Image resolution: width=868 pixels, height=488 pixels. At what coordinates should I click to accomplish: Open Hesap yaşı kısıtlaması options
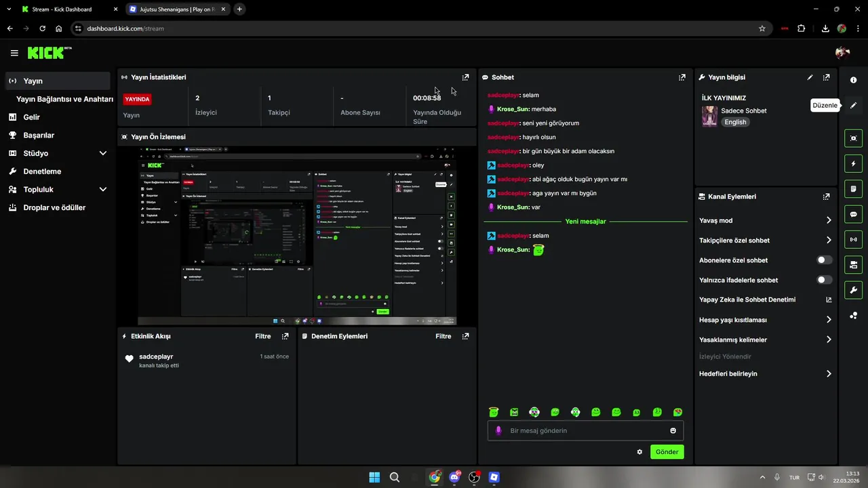pos(829,320)
